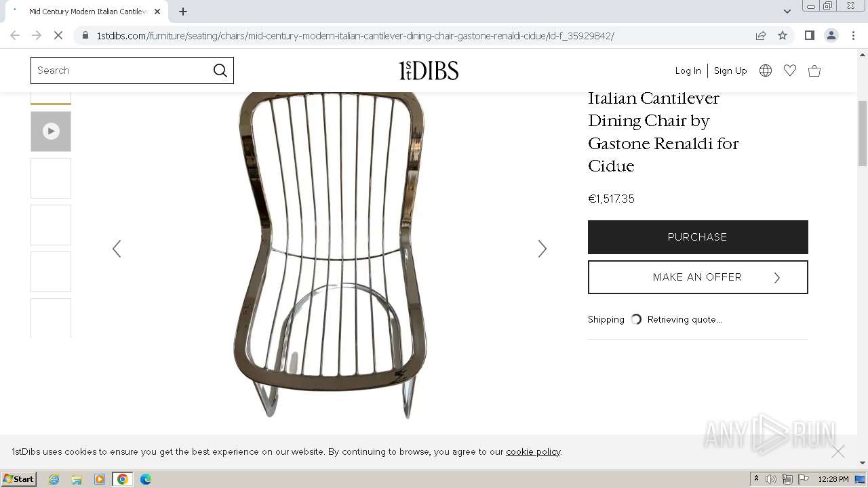
Task: Open the Chrome three-dot menu
Action: (x=853, y=35)
